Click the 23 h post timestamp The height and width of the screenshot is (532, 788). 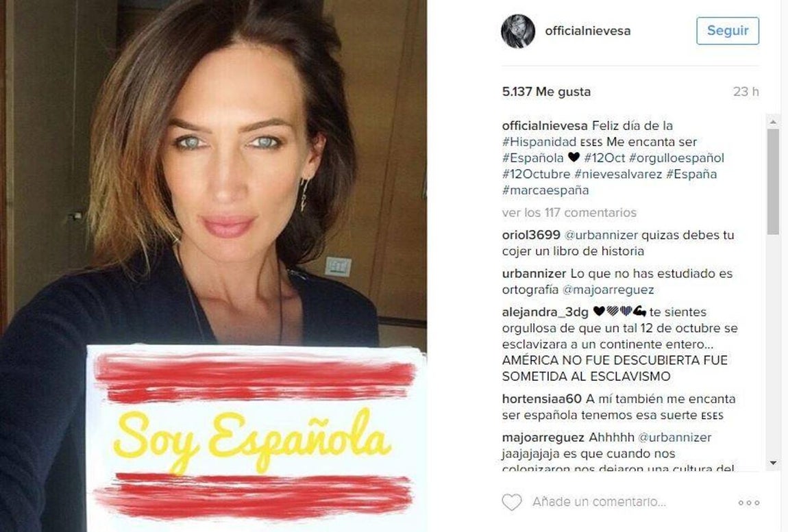point(746,92)
